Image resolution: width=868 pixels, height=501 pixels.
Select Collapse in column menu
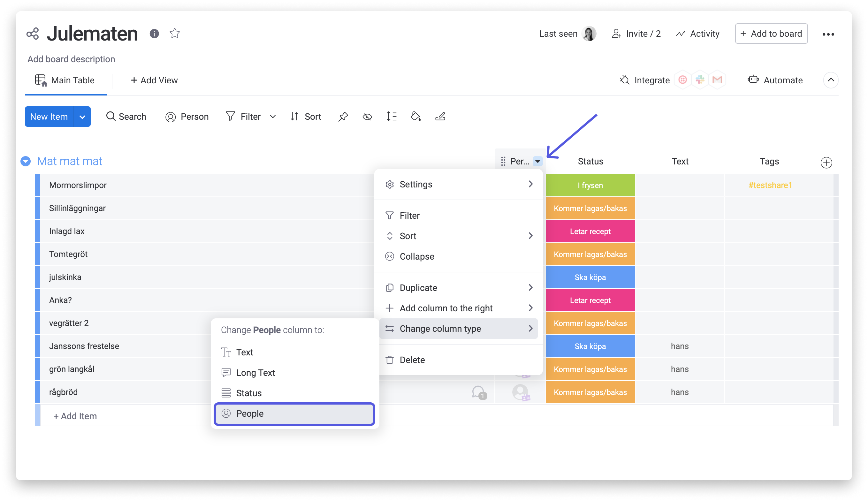(458, 257)
